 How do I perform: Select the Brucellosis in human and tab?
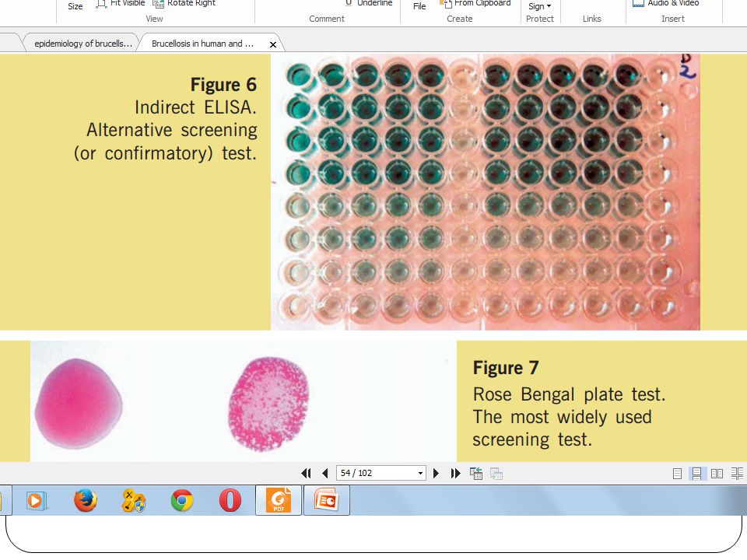(x=202, y=44)
